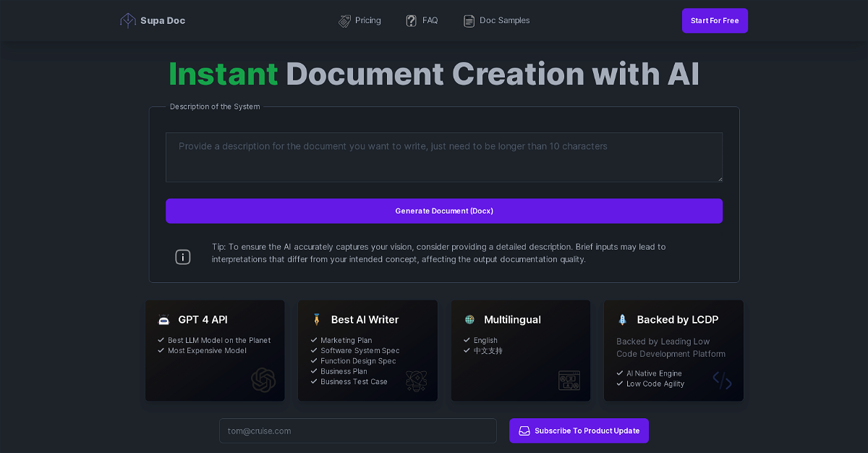868x453 pixels.
Task: Click the Pricing tag icon
Action: (345, 21)
